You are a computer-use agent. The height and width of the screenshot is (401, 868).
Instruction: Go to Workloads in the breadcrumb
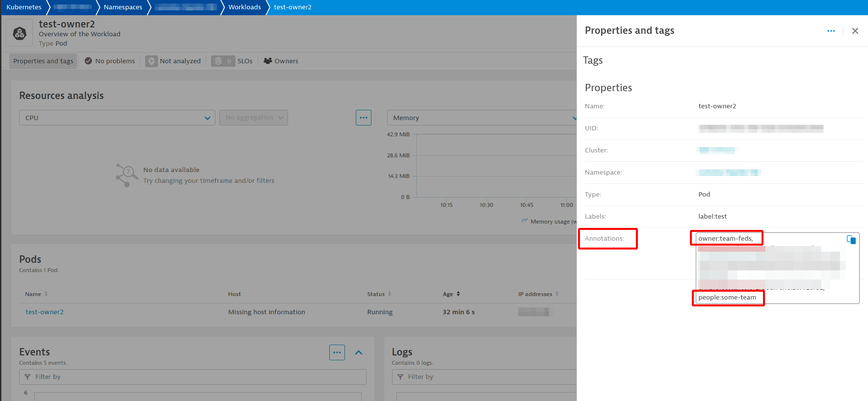pos(244,7)
